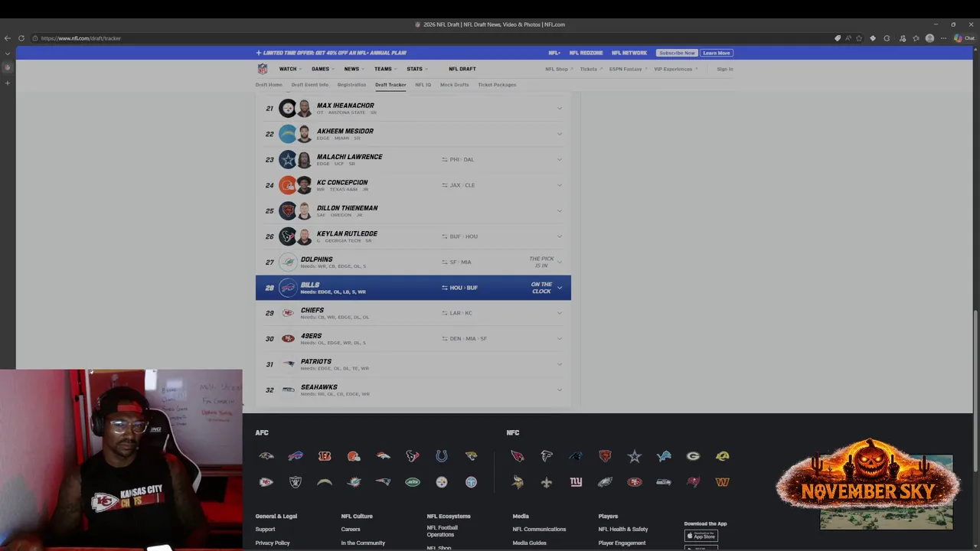Expand pick 23 Malachi Lawrence chevron

pos(560,159)
